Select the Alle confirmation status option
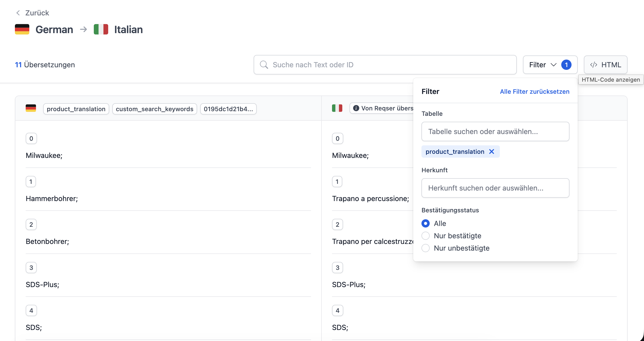Viewport: 644px width, 341px height. [x=426, y=223]
